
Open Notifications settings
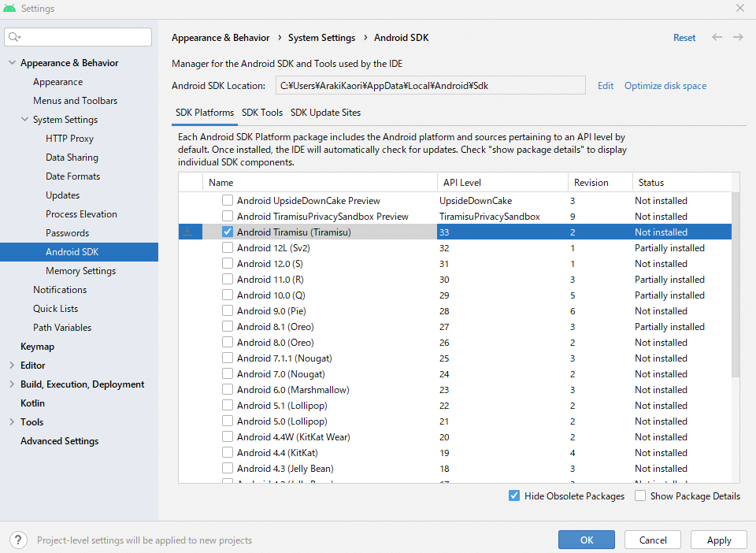pyautogui.click(x=60, y=289)
